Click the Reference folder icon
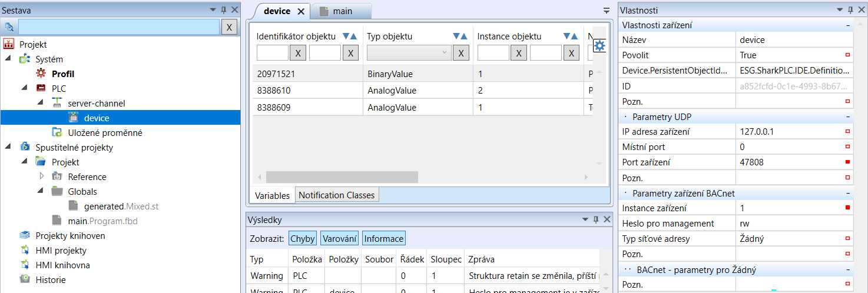Image resolution: width=868 pixels, height=293 pixels. click(x=57, y=177)
